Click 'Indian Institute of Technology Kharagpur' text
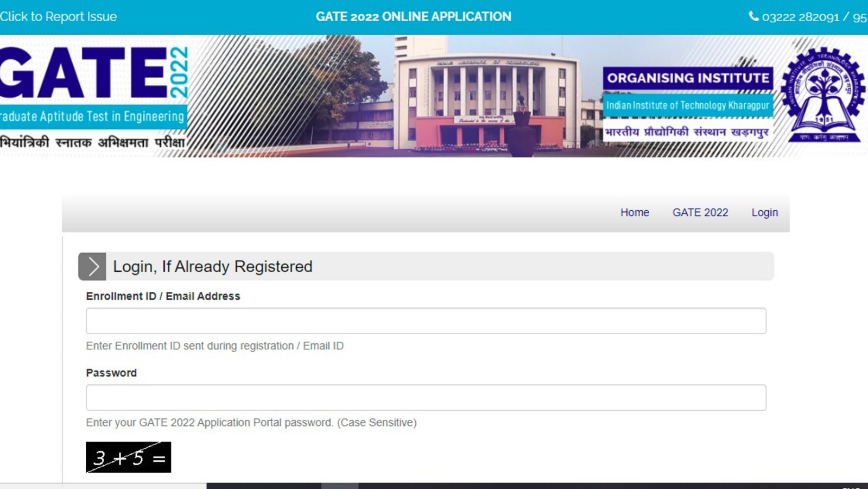Viewport: 868px width, 489px height. [688, 105]
